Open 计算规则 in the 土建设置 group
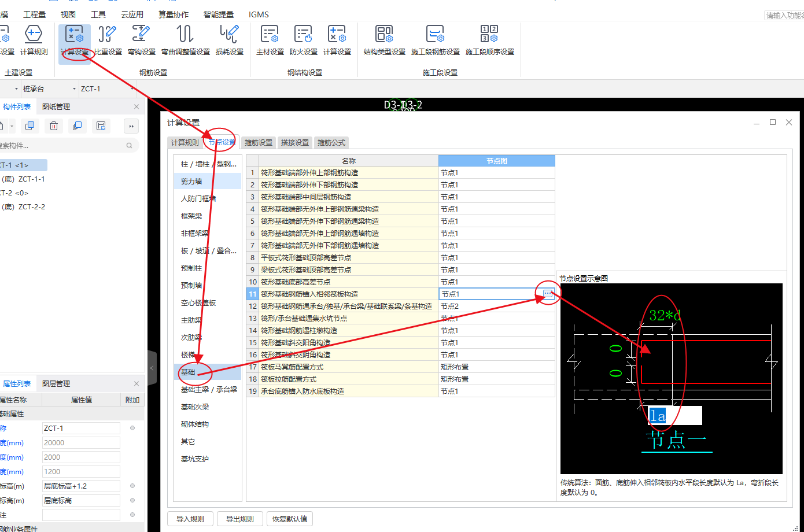The width and height of the screenshot is (804, 532). pyautogui.click(x=34, y=40)
